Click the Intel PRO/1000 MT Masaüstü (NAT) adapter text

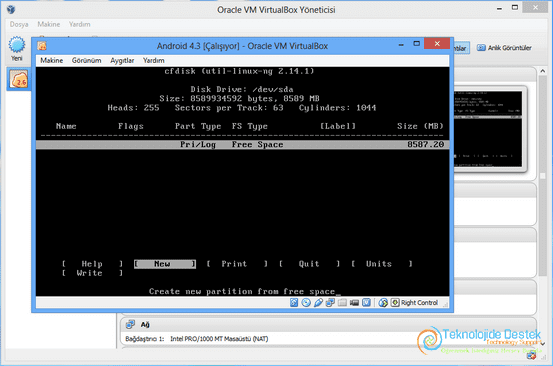219,339
